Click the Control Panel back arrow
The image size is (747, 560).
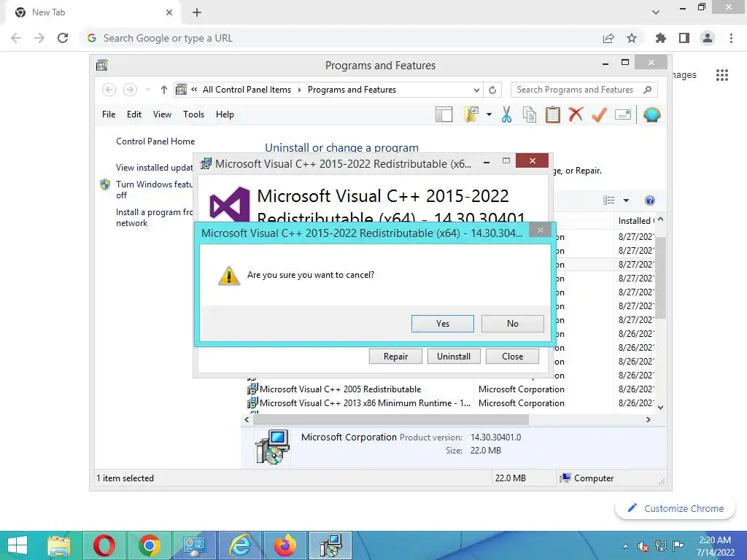coord(109,90)
